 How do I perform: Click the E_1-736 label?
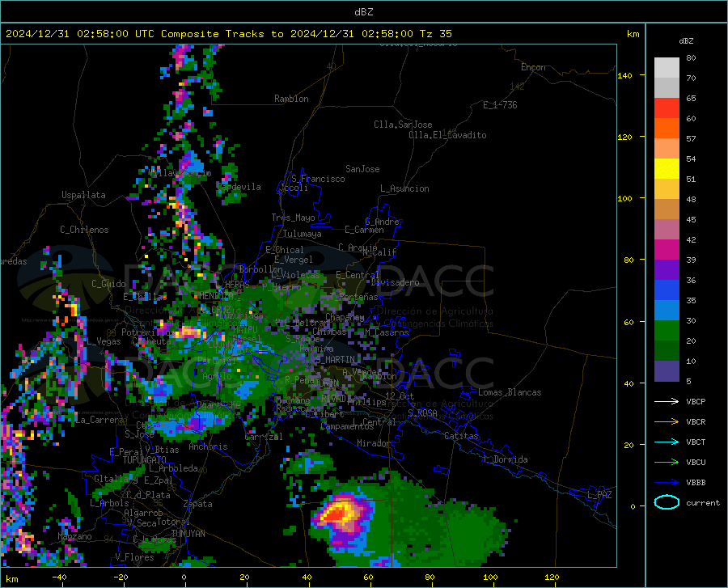[x=500, y=105]
